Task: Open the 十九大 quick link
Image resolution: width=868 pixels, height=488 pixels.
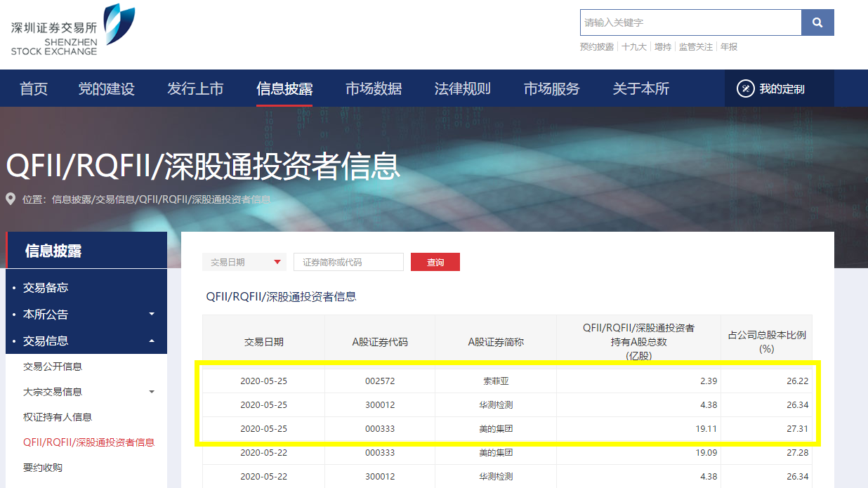Action: click(634, 47)
